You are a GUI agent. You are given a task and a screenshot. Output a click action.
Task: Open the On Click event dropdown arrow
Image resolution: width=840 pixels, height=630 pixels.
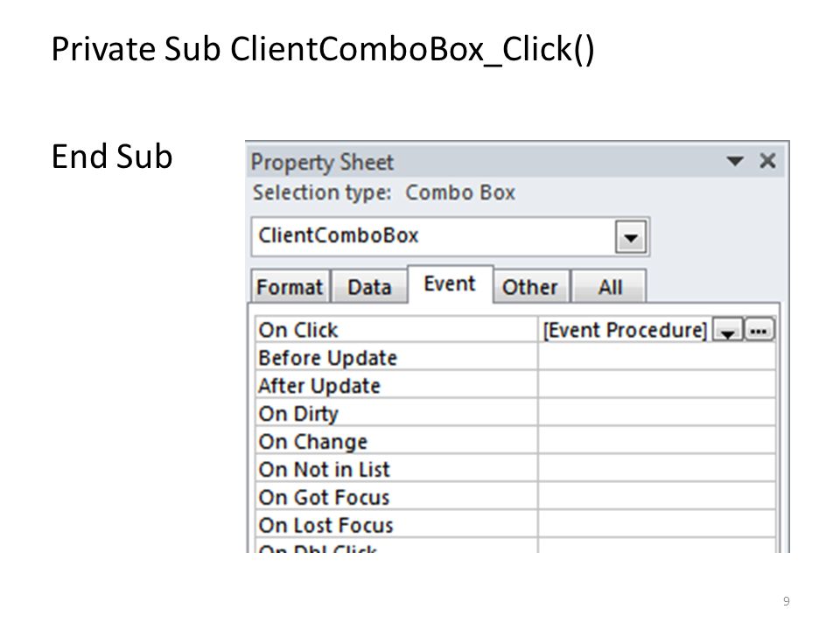click(727, 330)
